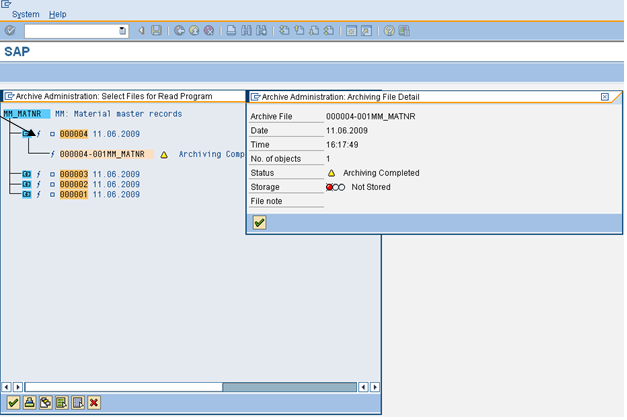
Task: Open the command field history dropdown
Action: [123, 31]
